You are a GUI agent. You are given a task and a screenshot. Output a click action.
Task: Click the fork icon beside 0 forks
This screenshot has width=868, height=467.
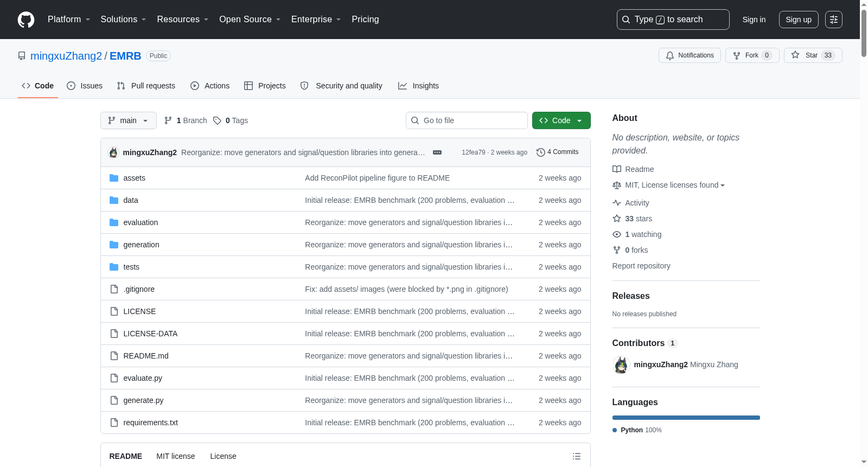pos(617,250)
